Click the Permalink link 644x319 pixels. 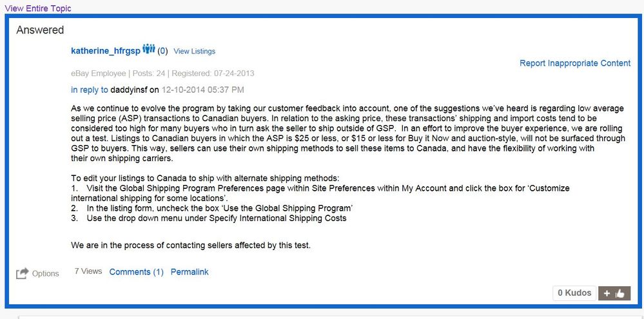tap(190, 272)
